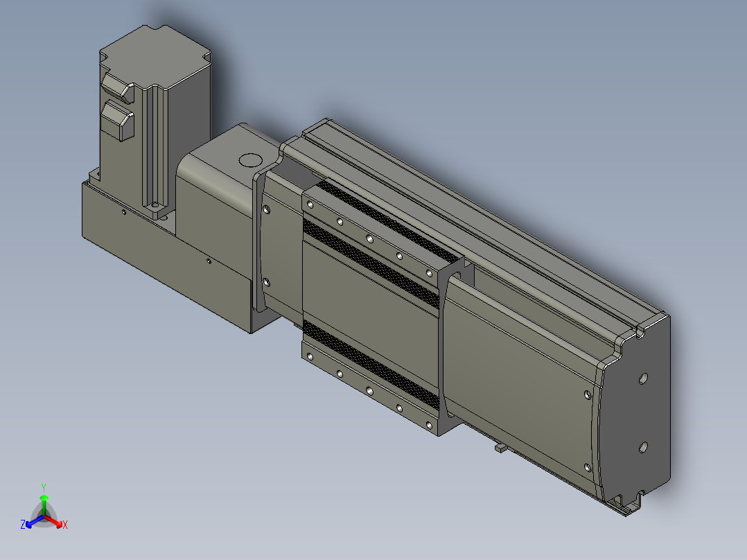
Task: Select the gray origin sphere of the triad
Action: pos(44,516)
